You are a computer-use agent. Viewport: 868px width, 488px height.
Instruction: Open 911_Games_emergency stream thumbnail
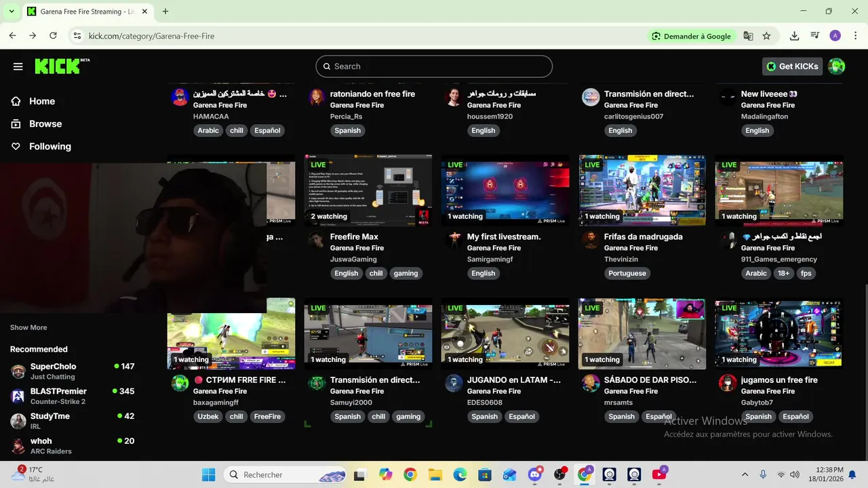click(x=779, y=190)
